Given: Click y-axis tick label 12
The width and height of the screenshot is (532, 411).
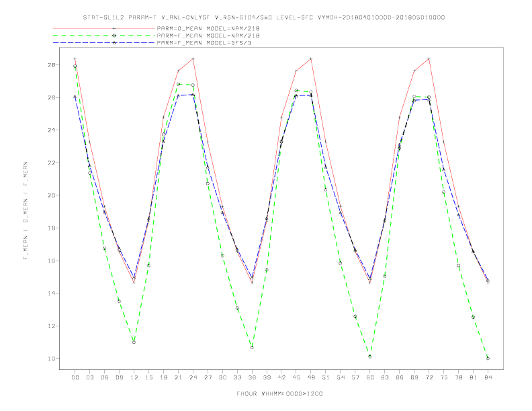Looking at the screenshot, I should (52, 326).
